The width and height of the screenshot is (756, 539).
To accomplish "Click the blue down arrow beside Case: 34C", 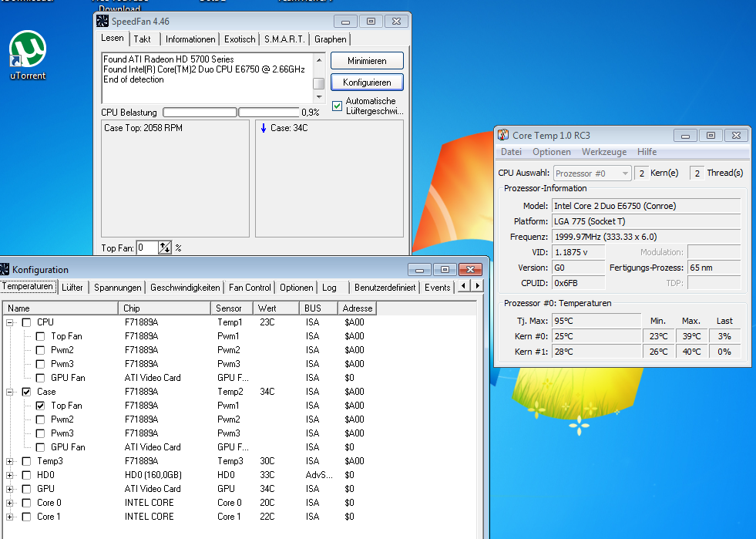I will click(264, 128).
